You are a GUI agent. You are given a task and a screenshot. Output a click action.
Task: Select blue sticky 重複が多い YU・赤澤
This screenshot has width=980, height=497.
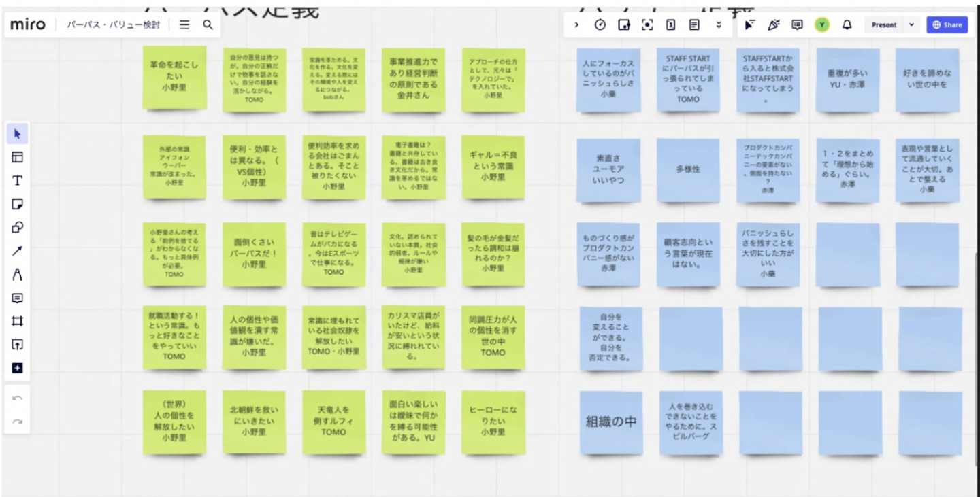[847, 80]
